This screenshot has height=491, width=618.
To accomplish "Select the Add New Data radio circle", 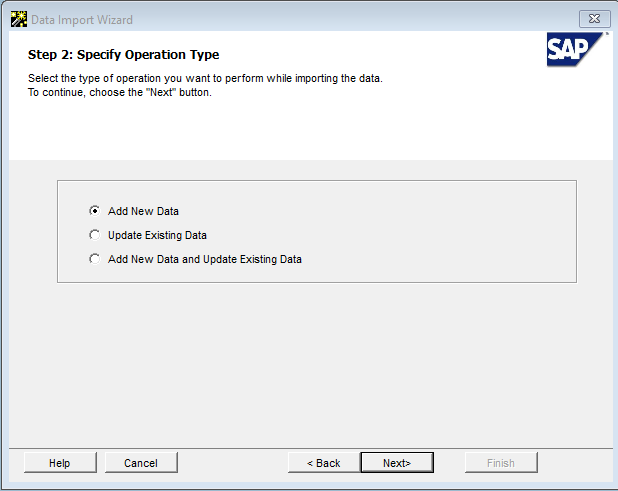I will [95, 211].
